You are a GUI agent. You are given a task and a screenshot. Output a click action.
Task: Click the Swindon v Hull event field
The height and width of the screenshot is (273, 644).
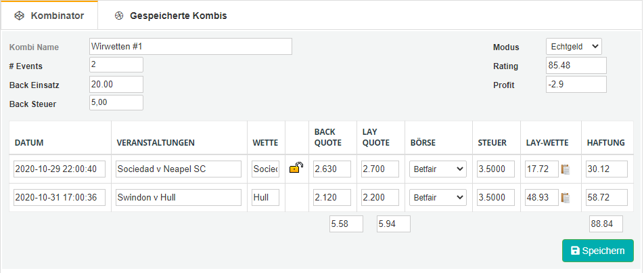coord(179,197)
